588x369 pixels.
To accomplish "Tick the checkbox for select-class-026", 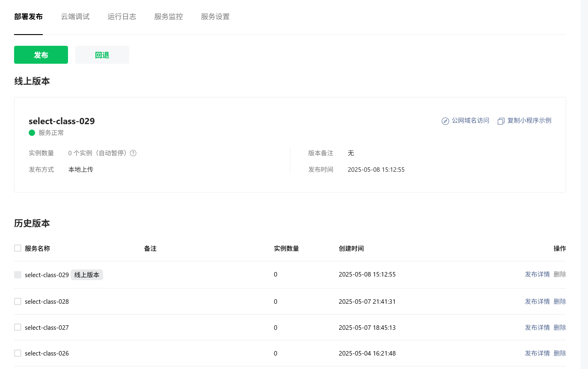I will pyautogui.click(x=18, y=353).
